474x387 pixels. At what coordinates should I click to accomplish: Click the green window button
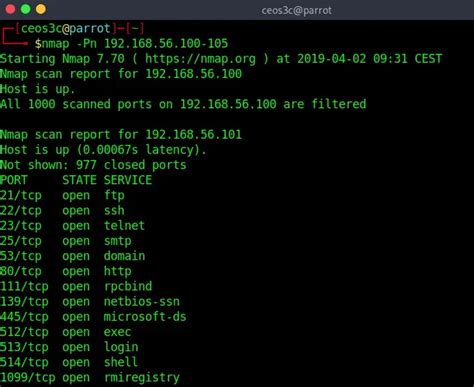point(26,9)
